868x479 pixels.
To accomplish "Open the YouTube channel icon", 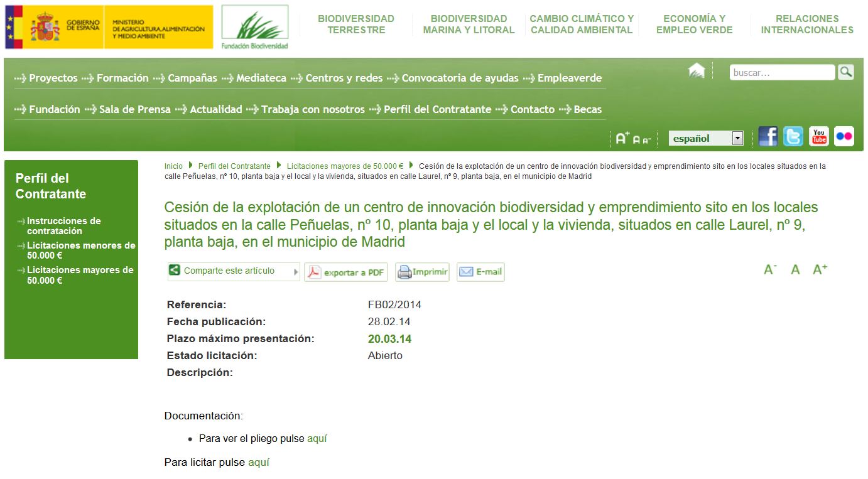I will (x=818, y=136).
